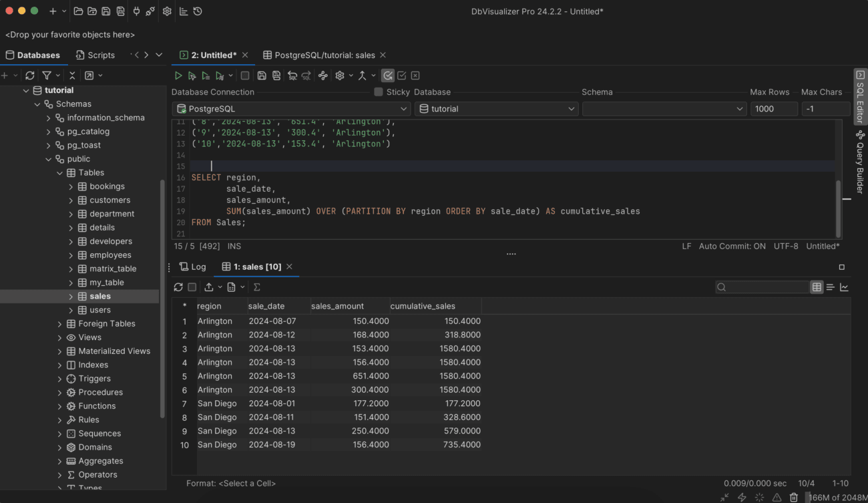Expand the Views tree node
The width and height of the screenshot is (868, 503).
click(60, 337)
